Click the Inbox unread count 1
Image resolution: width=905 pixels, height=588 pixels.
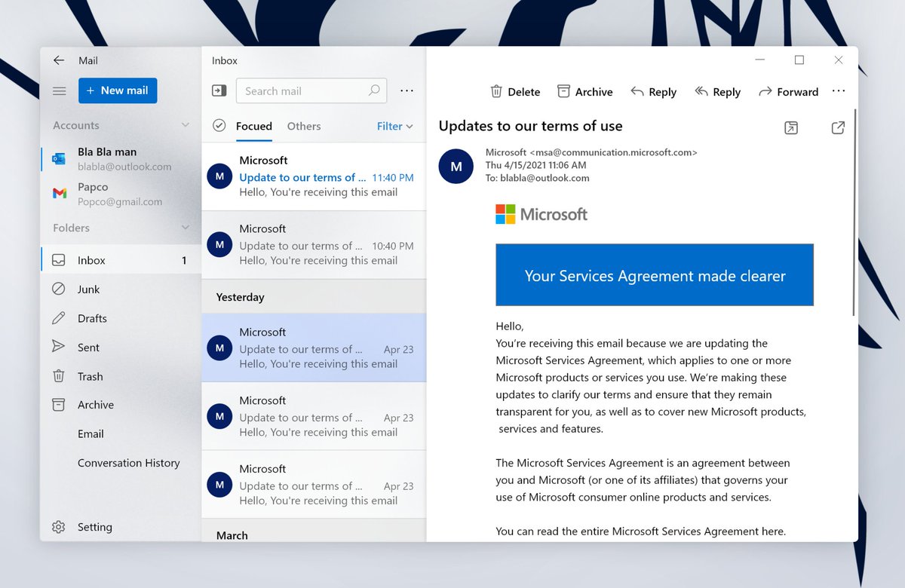184,260
